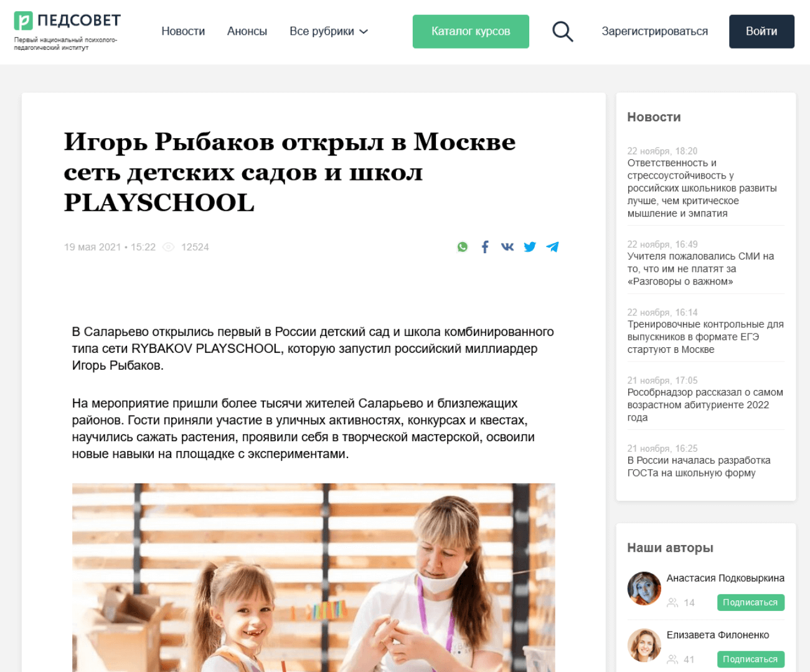Share the article on Twitter
Screen dimensions: 810x672
tap(530, 247)
